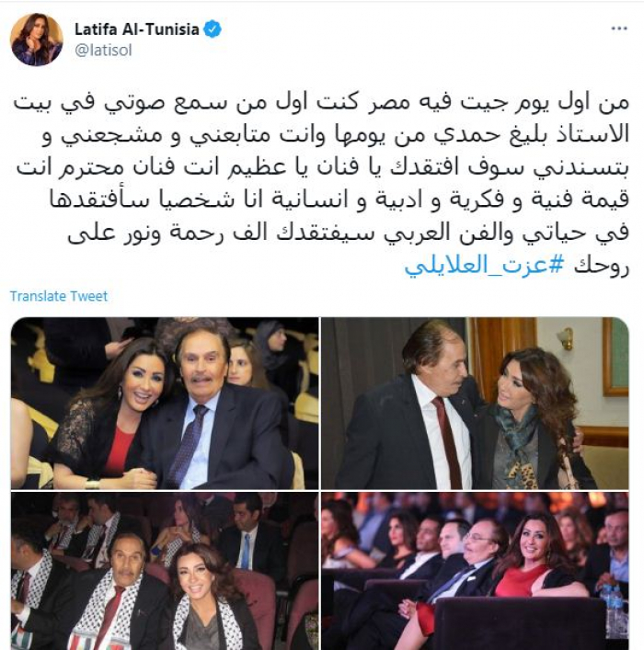The height and width of the screenshot is (650, 644).
Task: Click the Translate Tweet link
Action: [x=59, y=296]
